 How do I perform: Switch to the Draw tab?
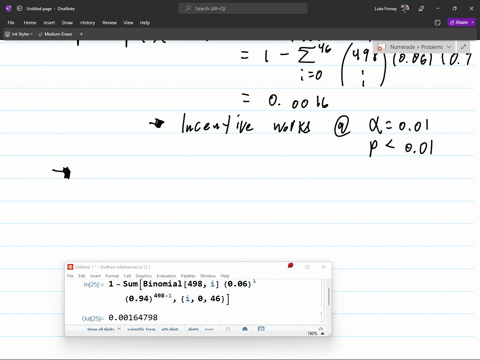[x=67, y=23]
